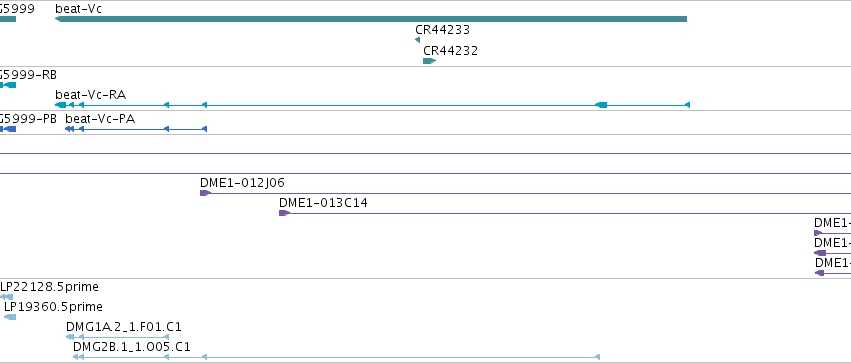Click the DME1-013C14 start arrow glyph
Viewport: 851px width, 363px height.
click(284, 213)
